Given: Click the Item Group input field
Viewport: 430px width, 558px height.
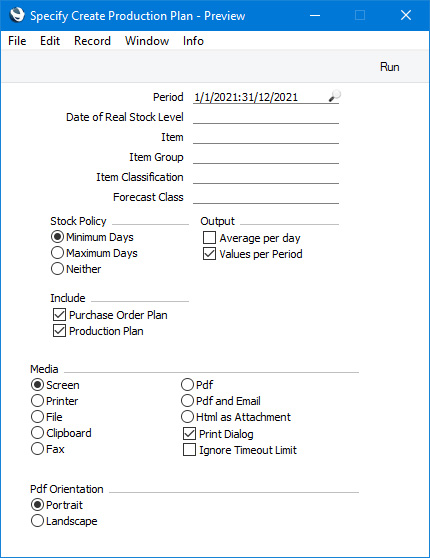Looking at the screenshot, I should click(x=266, y=157).
